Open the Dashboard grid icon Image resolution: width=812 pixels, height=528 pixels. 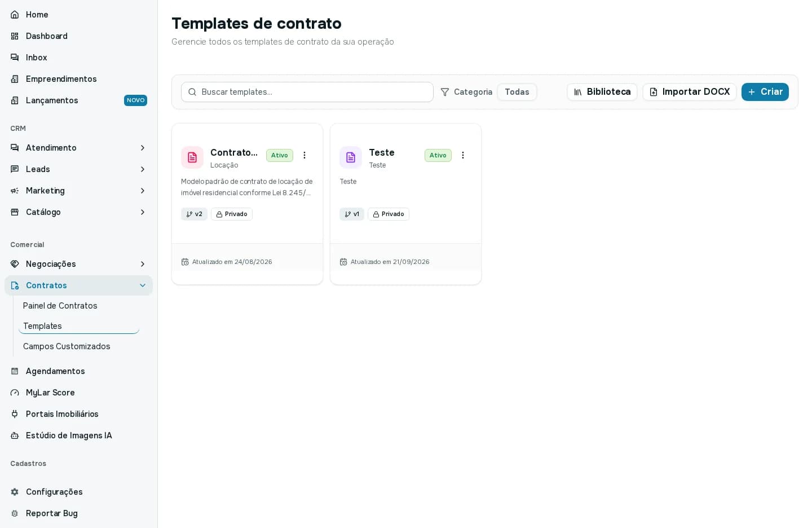click(15, 36)
